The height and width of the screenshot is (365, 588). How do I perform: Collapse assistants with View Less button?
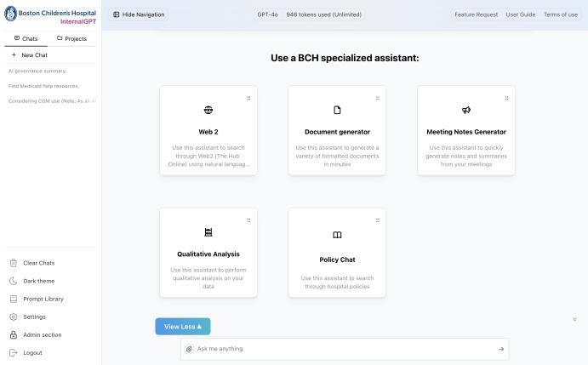[183, 327]
